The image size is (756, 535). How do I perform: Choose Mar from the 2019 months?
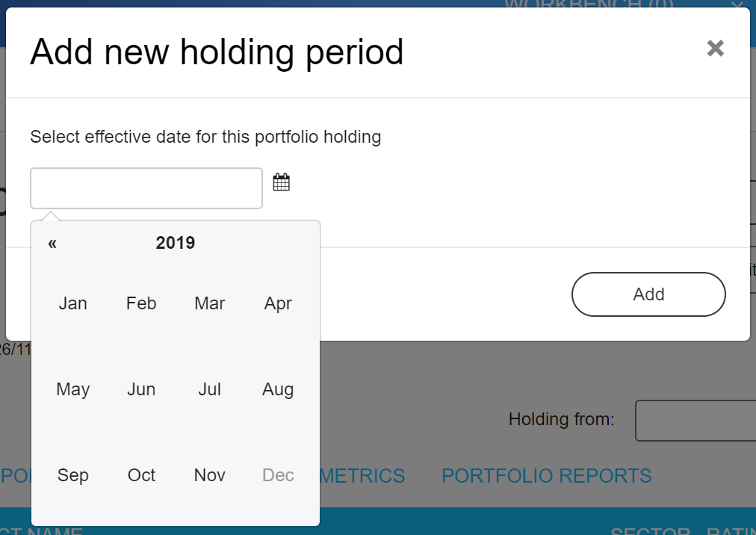[210, 303]
